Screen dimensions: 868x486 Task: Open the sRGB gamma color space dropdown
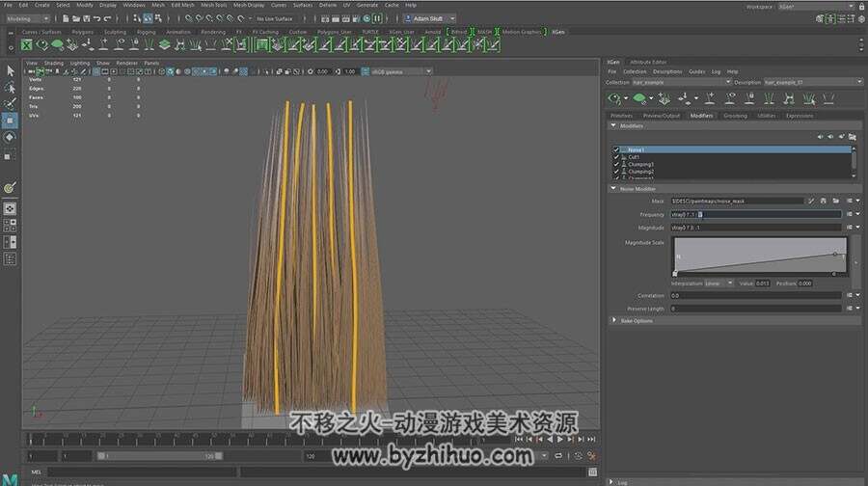401,71
